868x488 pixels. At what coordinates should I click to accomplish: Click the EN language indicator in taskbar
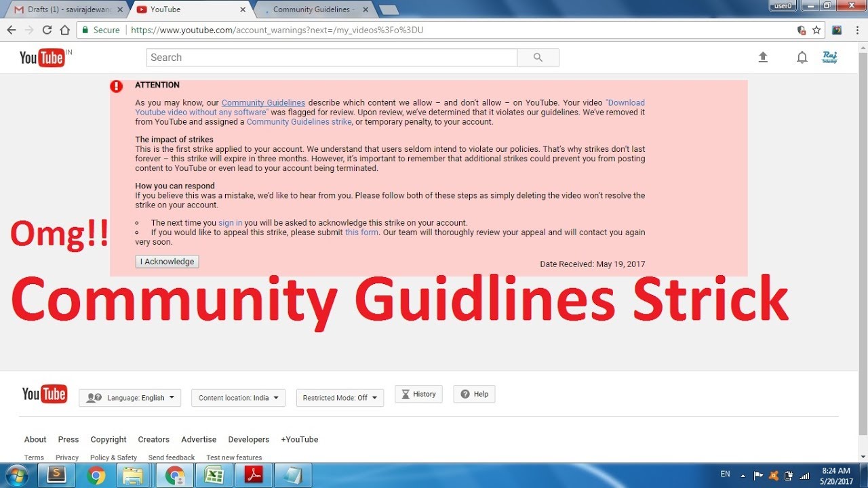(725, 474)
